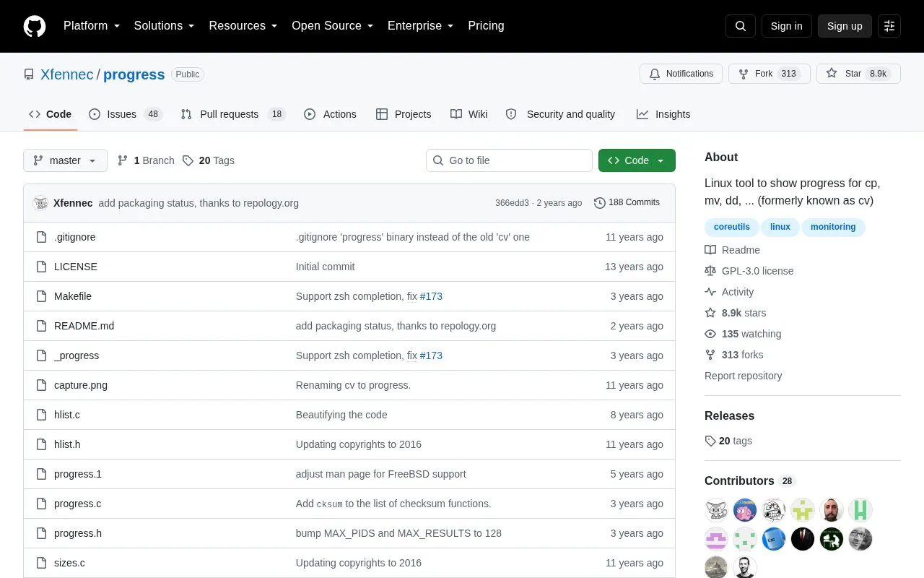Click the monitoring topic tag
The height and width of the screenshot is (578, 924).
coord(833,227)
